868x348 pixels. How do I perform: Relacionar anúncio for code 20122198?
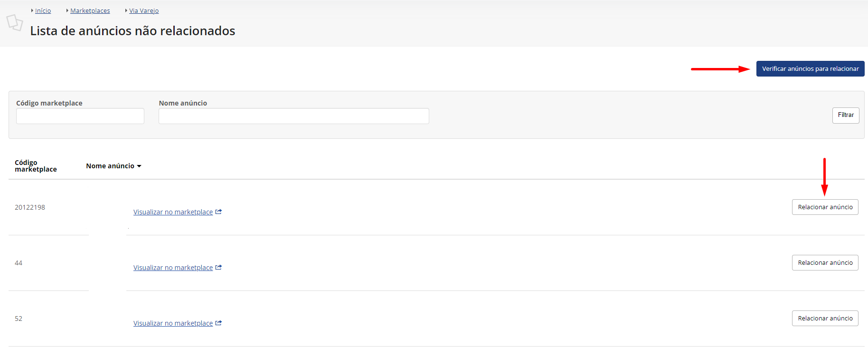pos(825,207)
